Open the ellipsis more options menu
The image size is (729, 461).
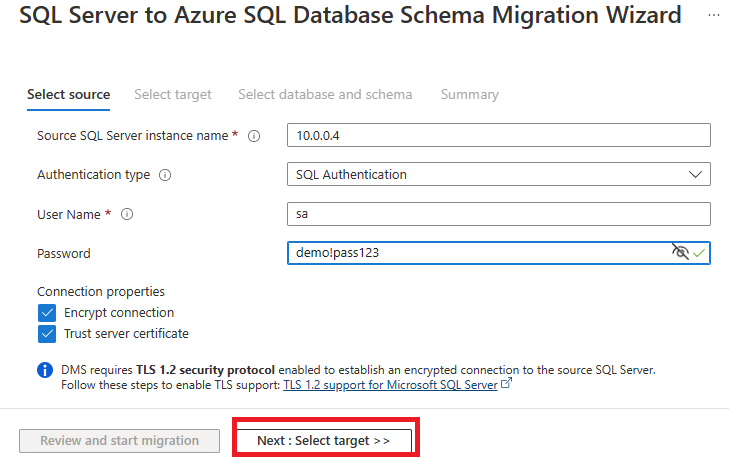click(x=714, y=15)
